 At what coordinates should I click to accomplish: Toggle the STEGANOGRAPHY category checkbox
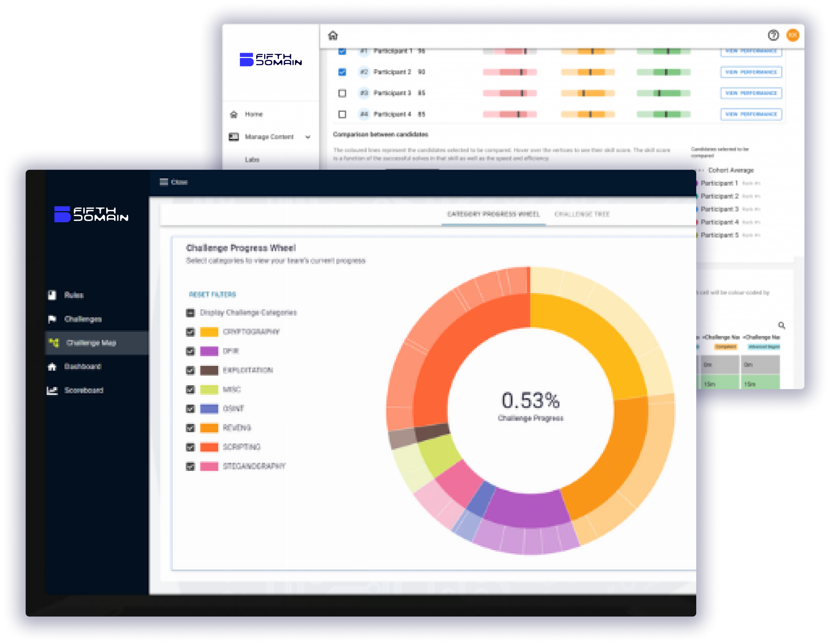(190, 466)
